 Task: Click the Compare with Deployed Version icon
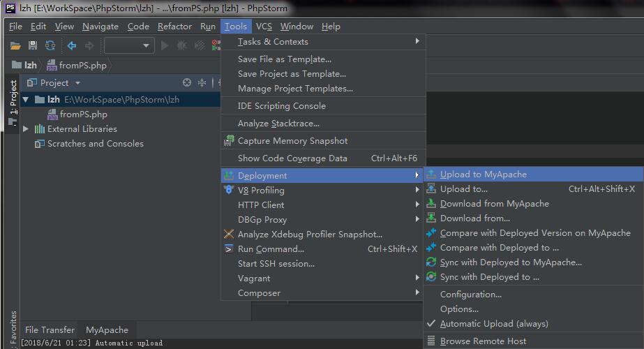point(430,232)
